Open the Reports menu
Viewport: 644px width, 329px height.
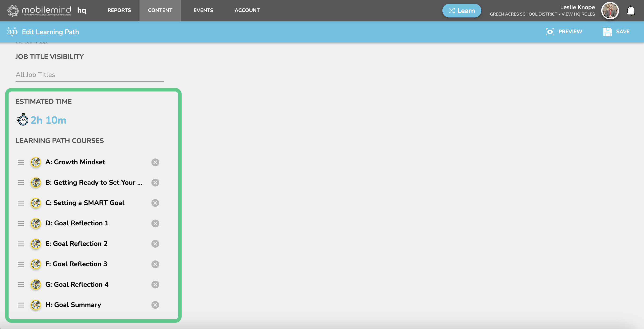(x=119, y=10)
